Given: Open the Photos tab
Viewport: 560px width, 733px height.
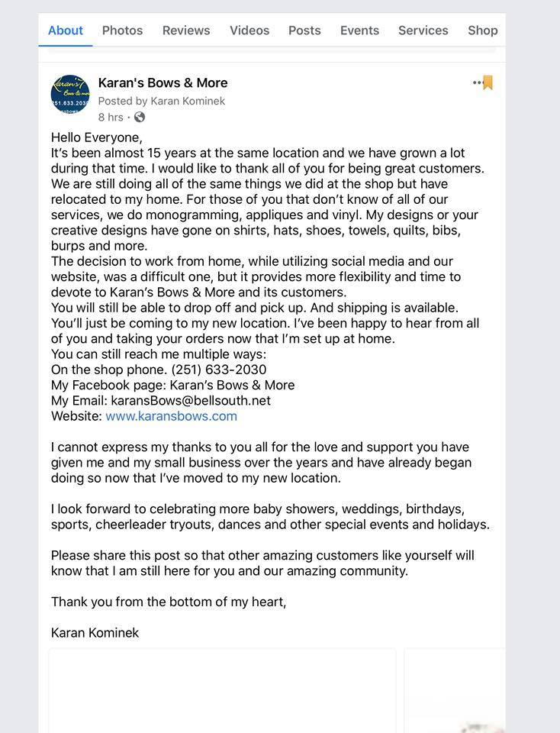Looking at the screenshot, I should click(x=122, y=31).
